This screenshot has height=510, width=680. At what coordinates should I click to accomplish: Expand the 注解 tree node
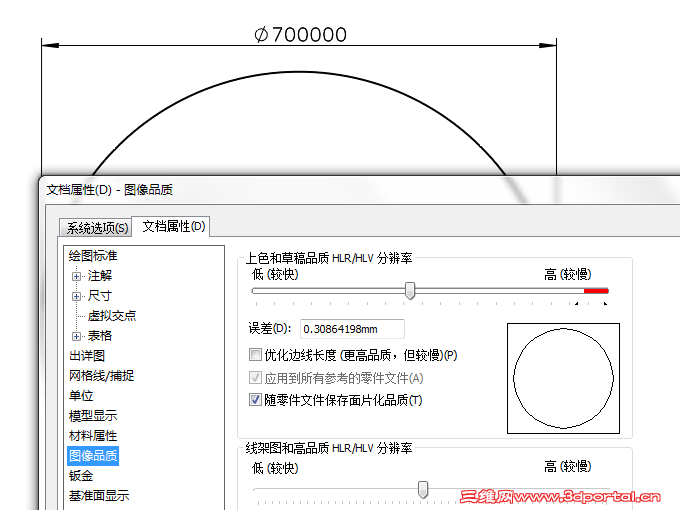(x=76, y=276)
